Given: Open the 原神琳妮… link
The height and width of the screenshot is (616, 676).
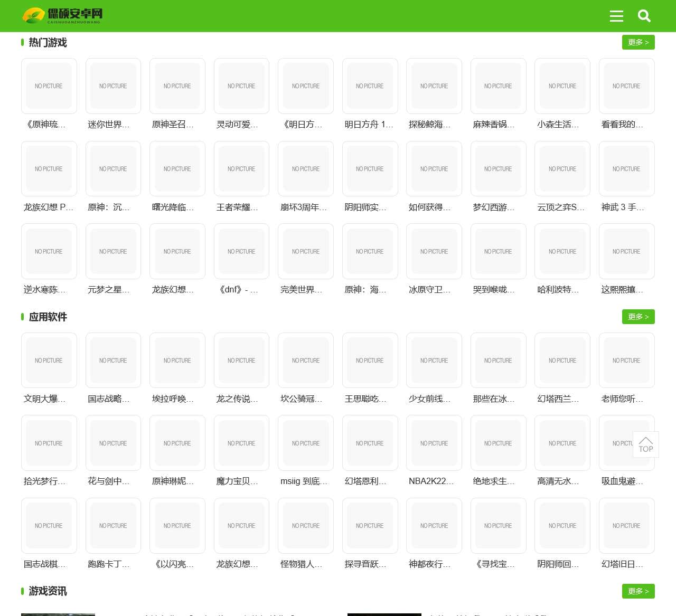Looking at the screenshot, I should (173, 481).
